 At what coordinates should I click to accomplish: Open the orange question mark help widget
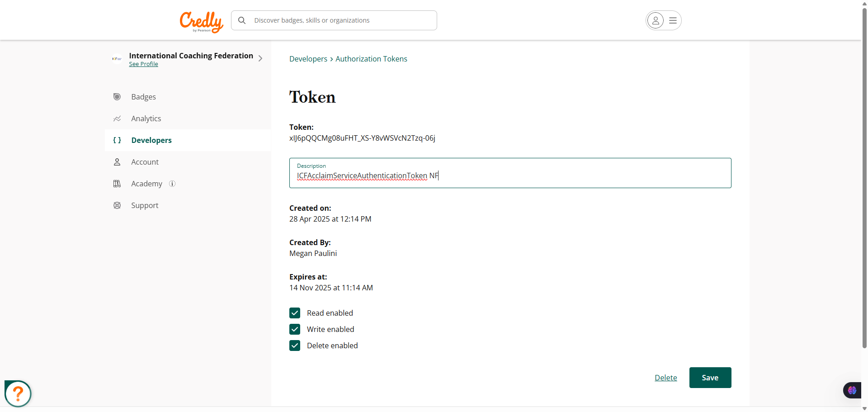click(x=18, y=393)
